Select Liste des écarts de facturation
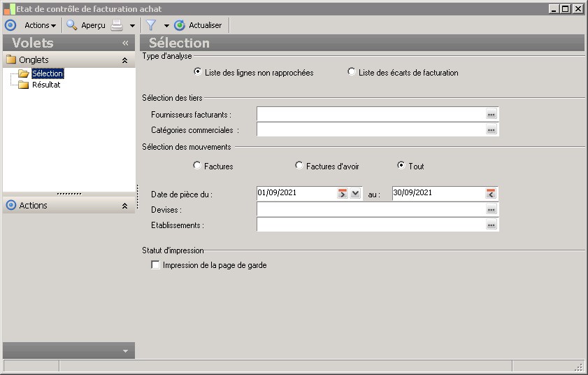Screen dimensions: 588x375 (352, 72)
